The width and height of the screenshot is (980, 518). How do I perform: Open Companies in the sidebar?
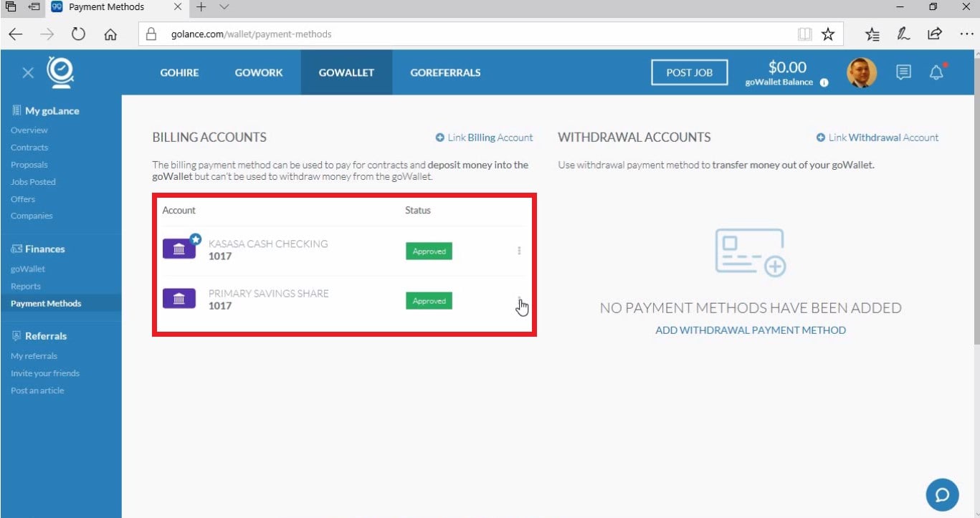[x=32, y=216]
